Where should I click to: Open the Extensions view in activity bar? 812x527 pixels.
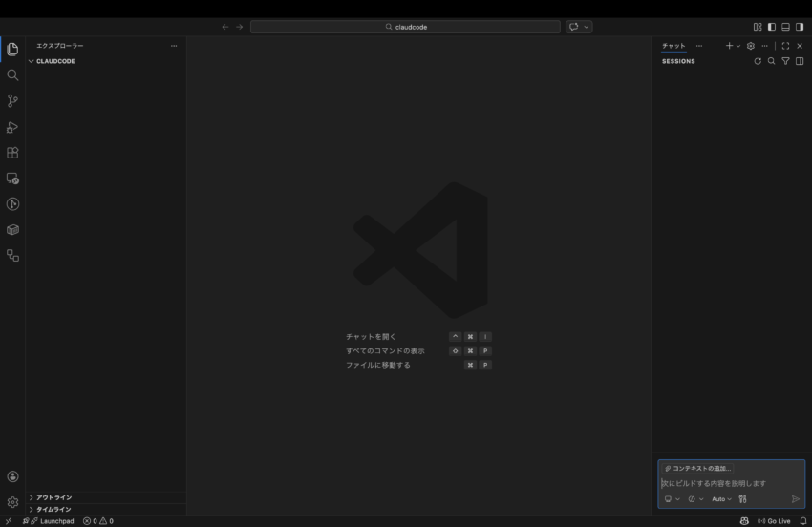[12, 153]
